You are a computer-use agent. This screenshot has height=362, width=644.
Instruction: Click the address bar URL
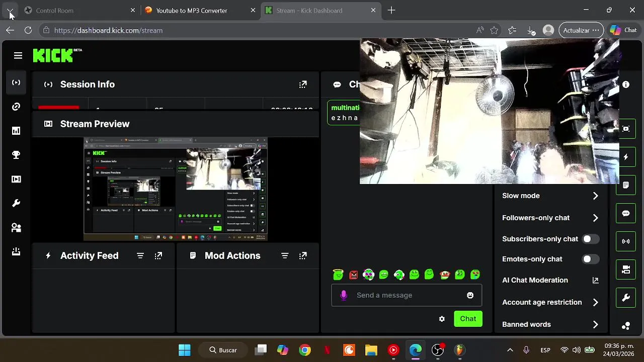click(108, 31)
